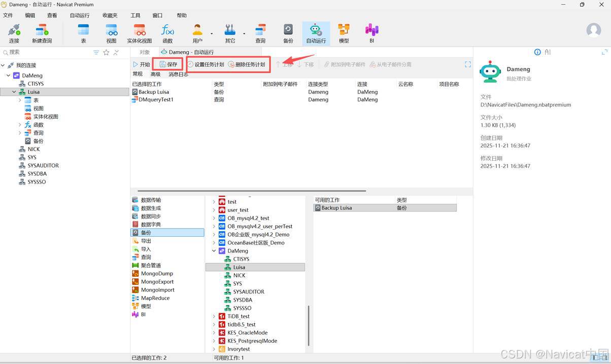Click the user avatar icon
Viewport: 611px width, 364px height.
[x=594, y=30]
